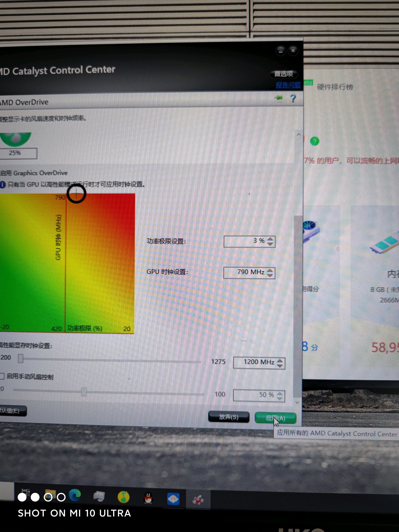Open the blue Master Lu taskbar icon
Image resolution: width=399 pixels, height=532 pixels.
173,498
